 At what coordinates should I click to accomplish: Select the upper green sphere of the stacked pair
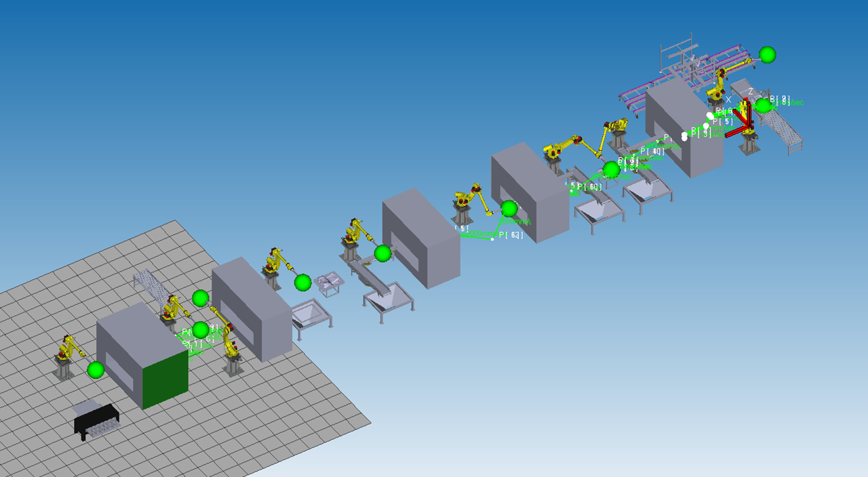(x=200, y=298)
